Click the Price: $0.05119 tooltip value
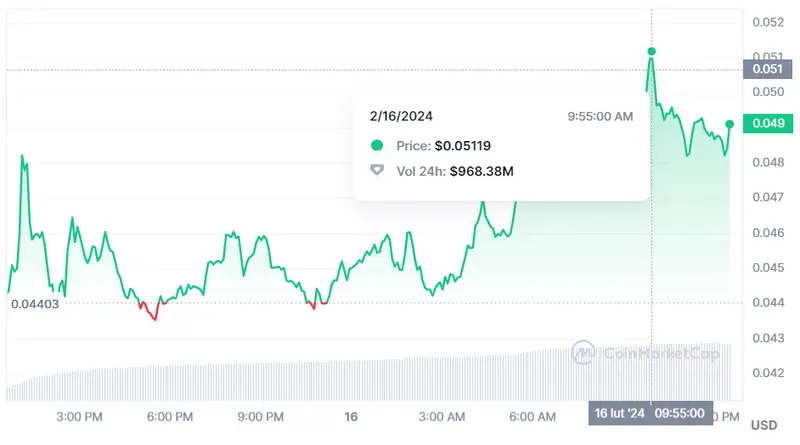Viewport: 800px width, 445px height. [x=443, y=146]
